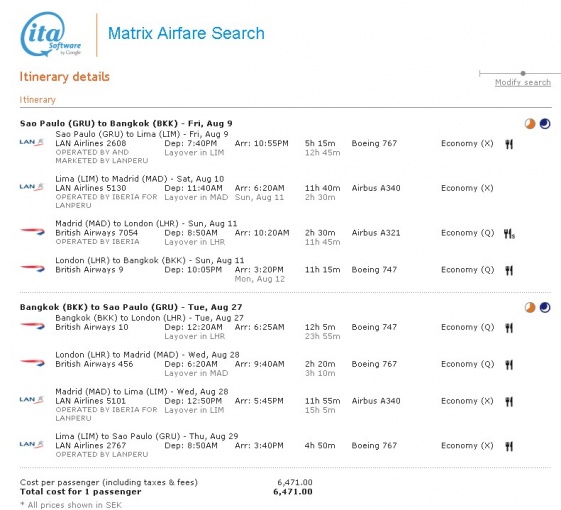Click the blue moon icon for Aug 9 trip
Image resolution: width=561 pixels, height=510 pixels.
point(545,123)
